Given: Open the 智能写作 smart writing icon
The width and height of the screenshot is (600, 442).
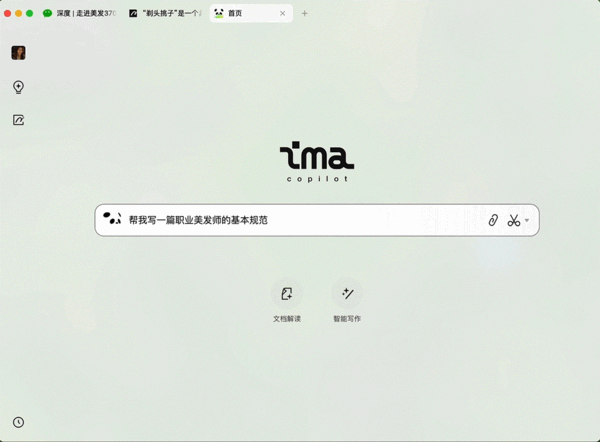Looking at the screenshot, I should (347, 294).
